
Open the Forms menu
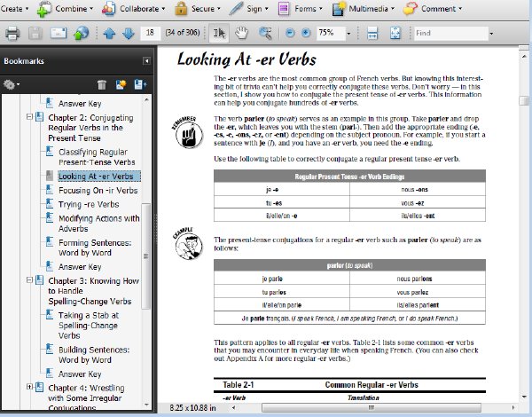click(300, 9)
